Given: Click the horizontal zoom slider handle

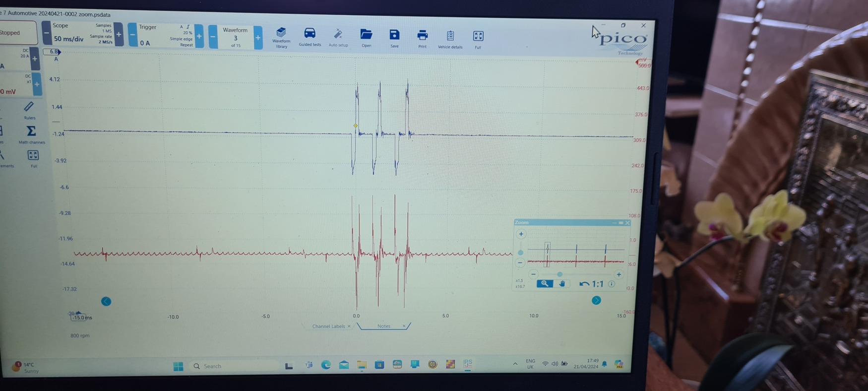Looking at the screenshot, I should point(559,274).
